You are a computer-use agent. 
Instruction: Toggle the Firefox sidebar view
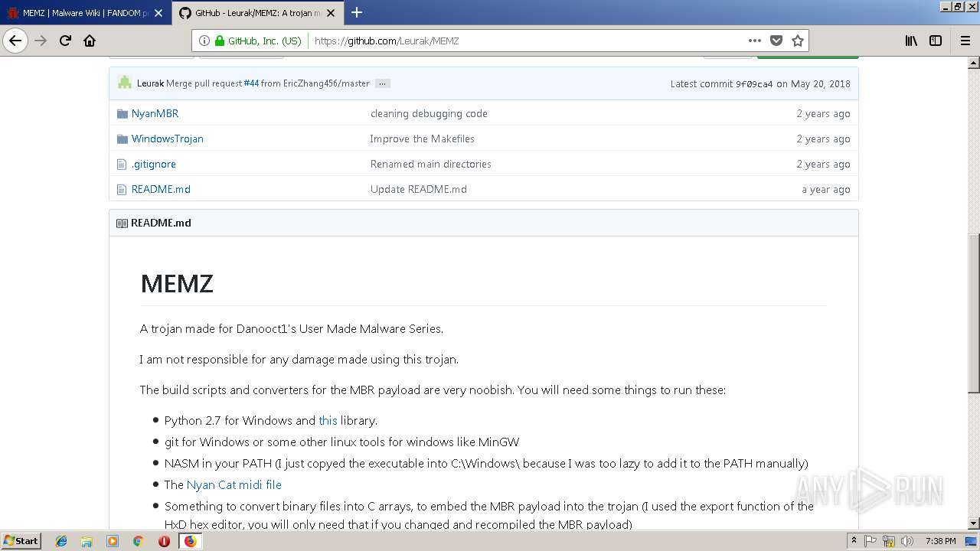[936, 41]
